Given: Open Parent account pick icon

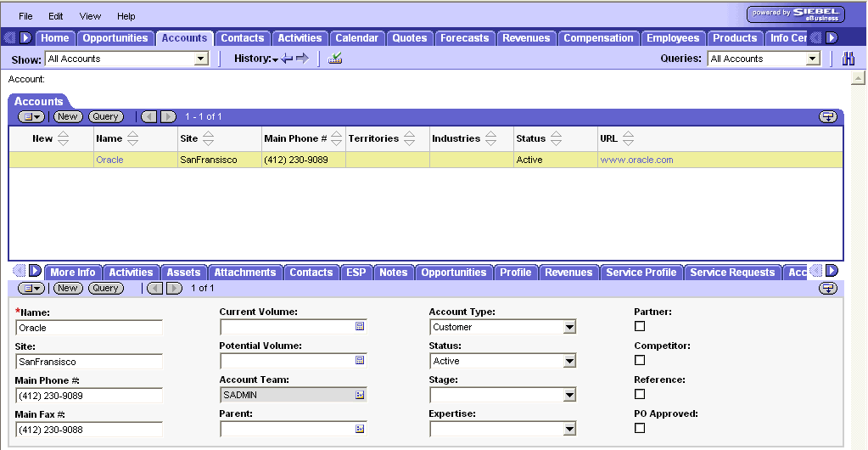Looking at the screenshot, I should 360,429.
